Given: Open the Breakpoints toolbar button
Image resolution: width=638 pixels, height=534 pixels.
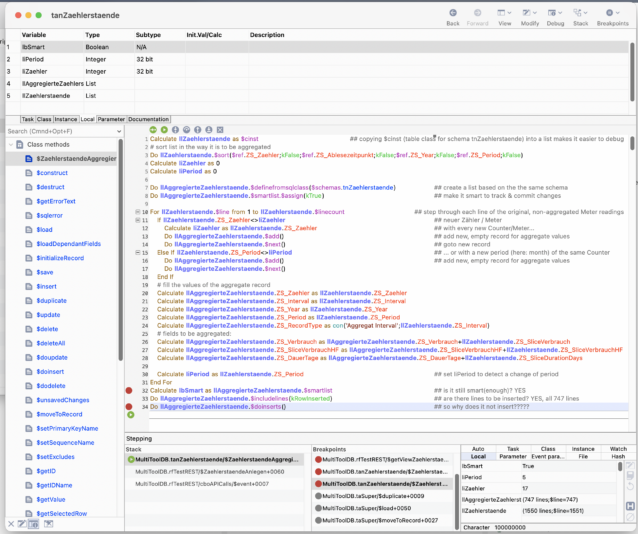Looking at the screenshot, I should [x=612, y=13].
